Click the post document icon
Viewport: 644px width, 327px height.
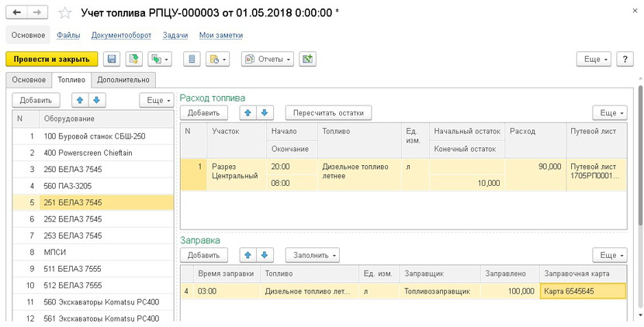[x=134, y=59]
